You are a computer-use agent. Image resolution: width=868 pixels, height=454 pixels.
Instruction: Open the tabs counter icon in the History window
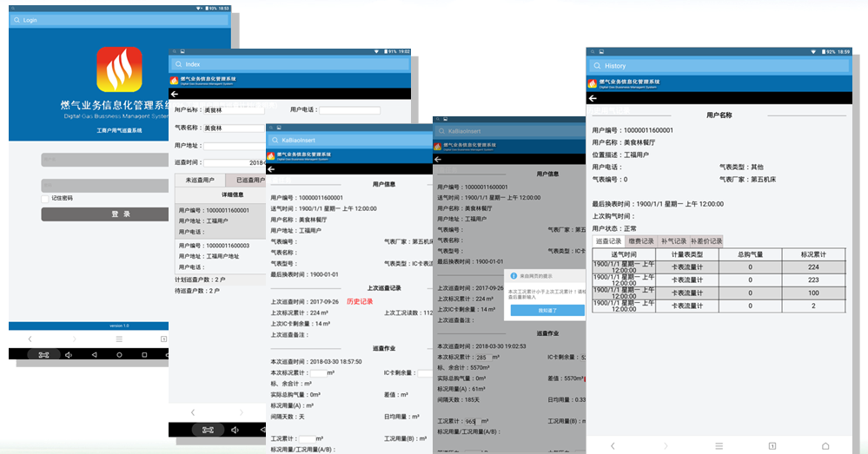772,445
